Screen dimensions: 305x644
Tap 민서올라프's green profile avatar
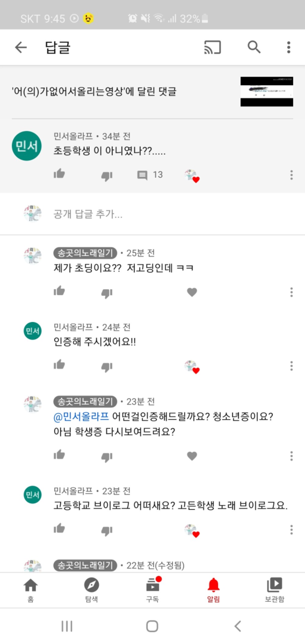[27, 146]
